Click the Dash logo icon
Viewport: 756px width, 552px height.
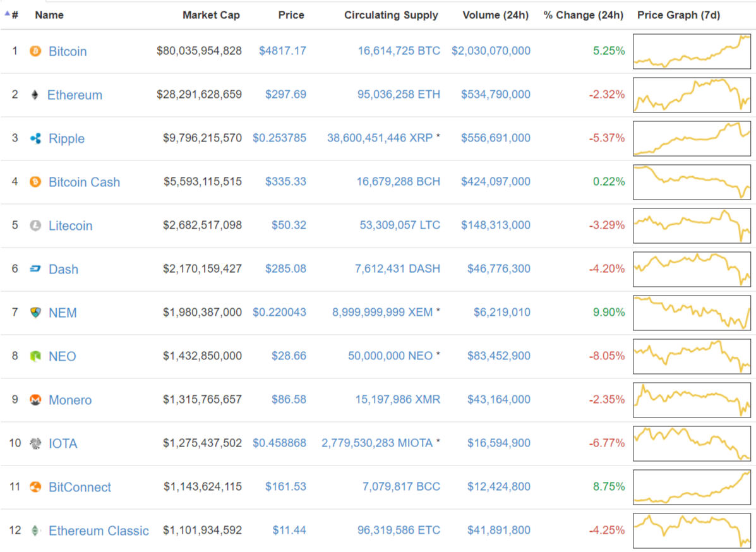pyautogui.click(x=35, y=269)
